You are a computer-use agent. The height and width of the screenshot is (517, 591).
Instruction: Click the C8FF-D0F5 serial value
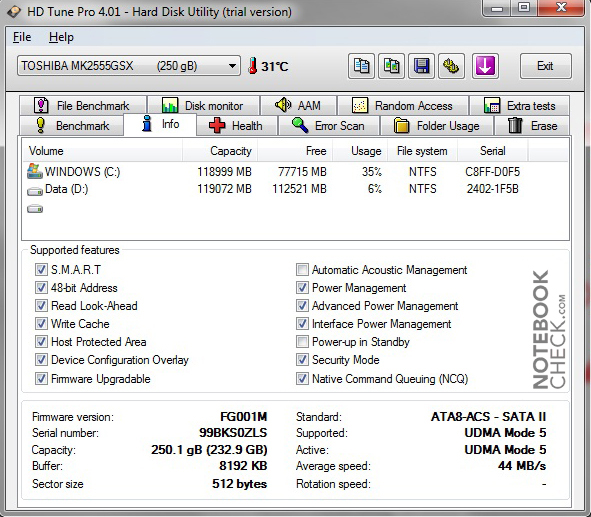click(x=493, y=172)
